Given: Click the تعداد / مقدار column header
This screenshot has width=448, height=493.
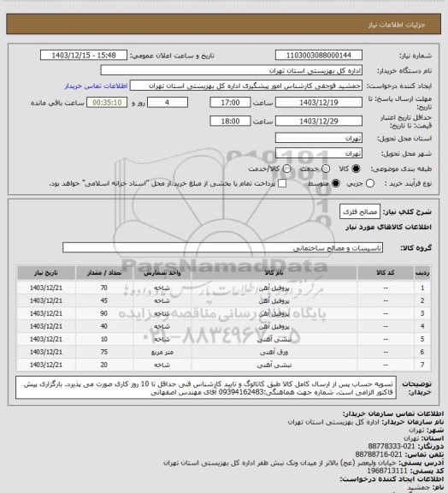Looking at the screenshot, I should point(104,272).
